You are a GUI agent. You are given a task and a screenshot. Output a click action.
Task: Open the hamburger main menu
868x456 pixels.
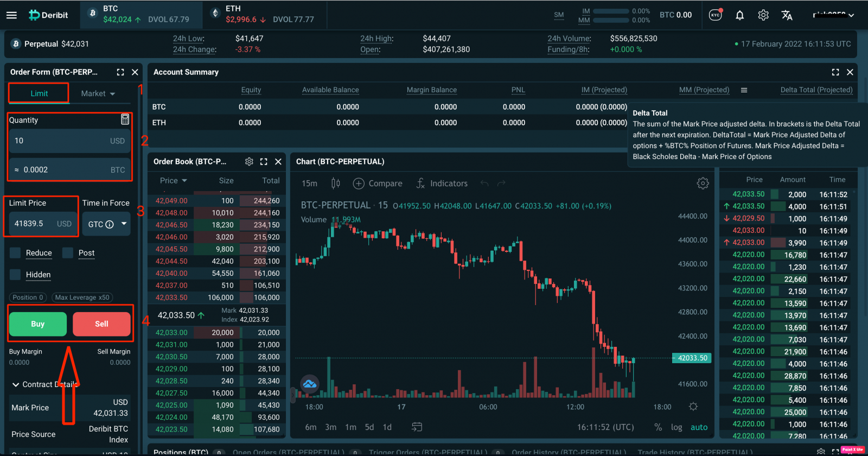click(x=11, y=15)
